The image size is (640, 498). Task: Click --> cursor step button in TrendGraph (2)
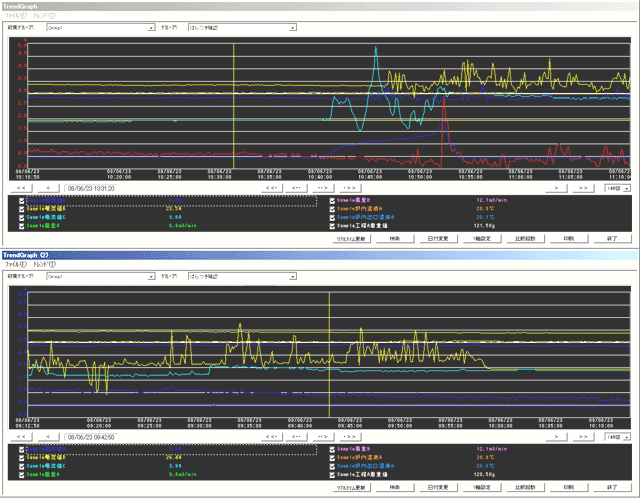coord(323,437)
